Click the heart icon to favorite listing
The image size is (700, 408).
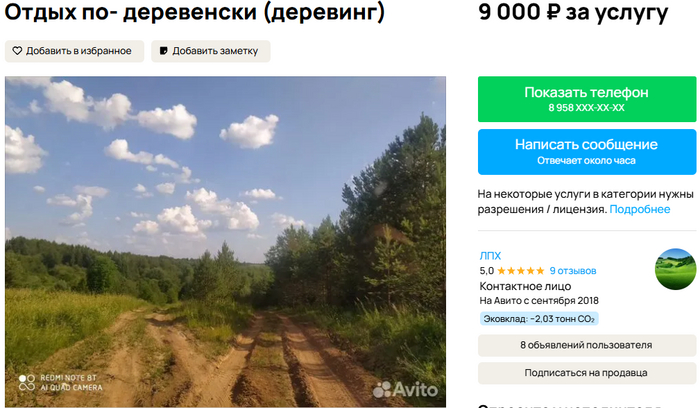point(17,51)
